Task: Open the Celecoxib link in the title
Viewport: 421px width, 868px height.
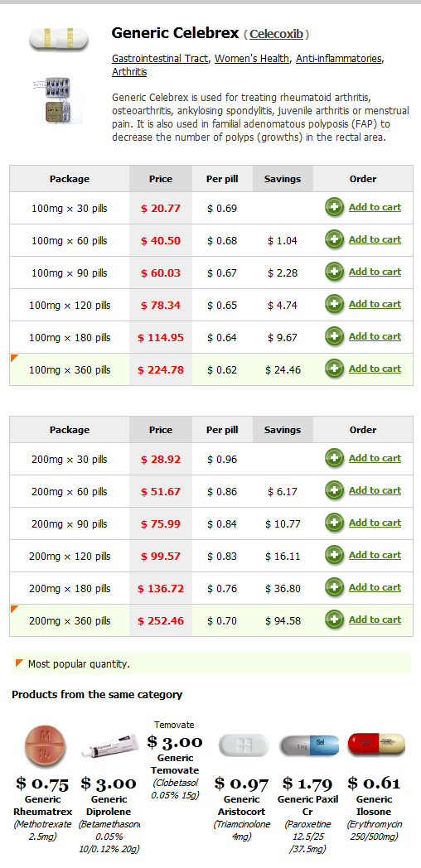Action: click(x=277, y=34)
